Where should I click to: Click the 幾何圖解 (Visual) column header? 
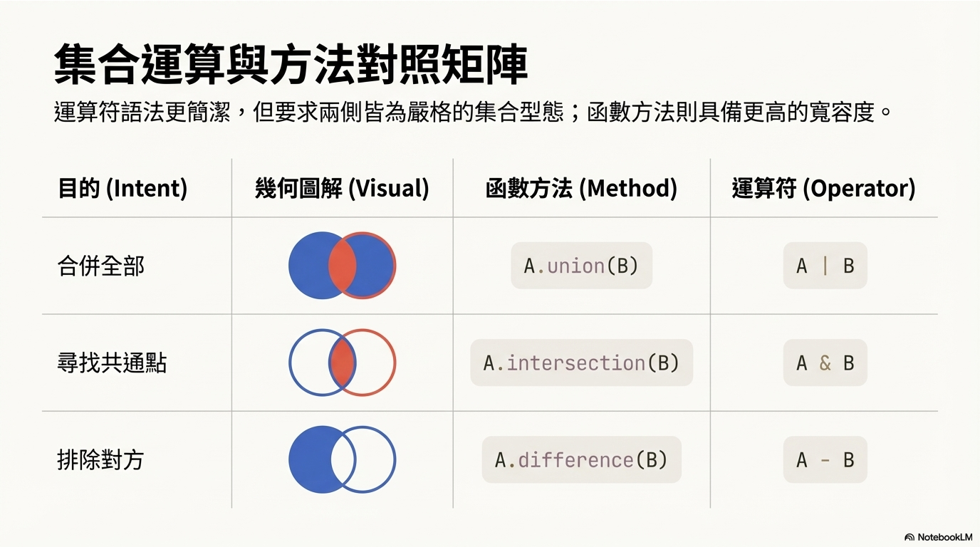[x=342, y=189]
